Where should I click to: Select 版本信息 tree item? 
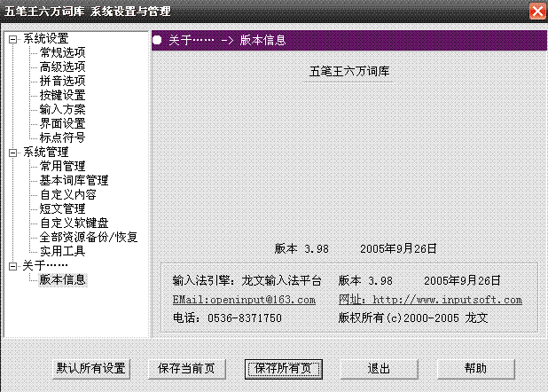click(x=62, y=279)
